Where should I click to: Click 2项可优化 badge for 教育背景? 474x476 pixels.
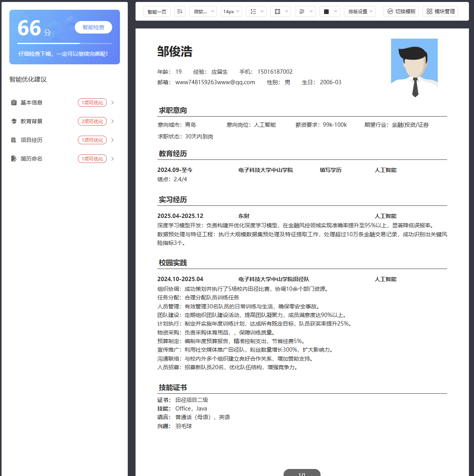[x=92, y=121]
